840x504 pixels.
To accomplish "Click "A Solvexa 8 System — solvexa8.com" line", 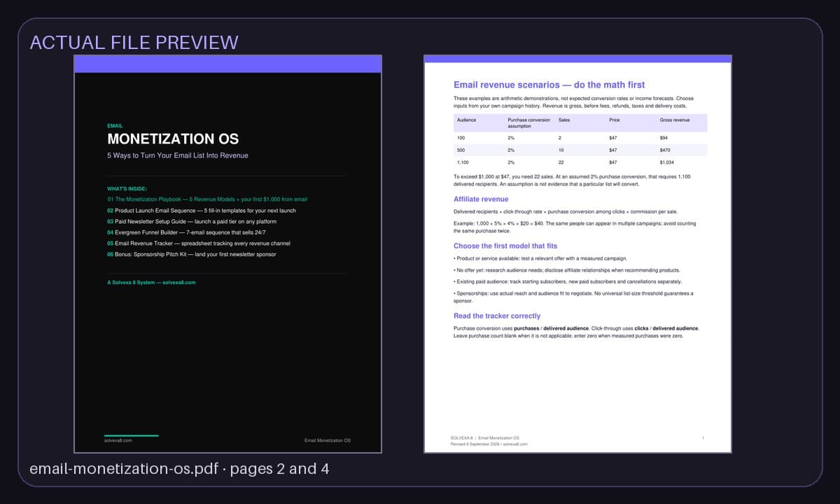I will point(151,282).
